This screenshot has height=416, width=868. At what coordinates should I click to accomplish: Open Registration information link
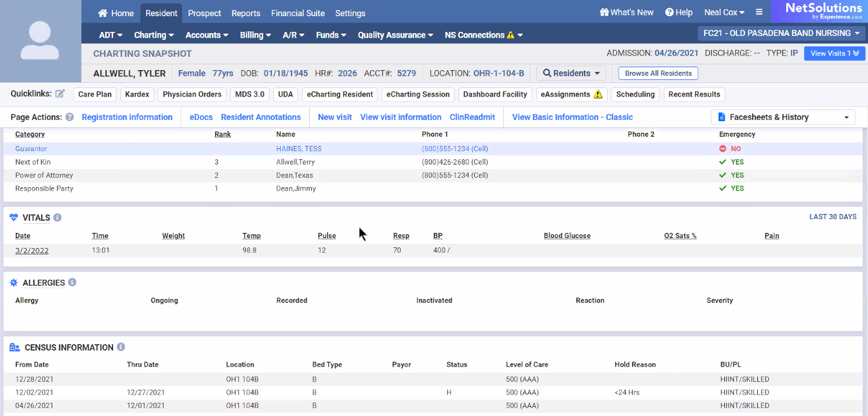(127, 117)
